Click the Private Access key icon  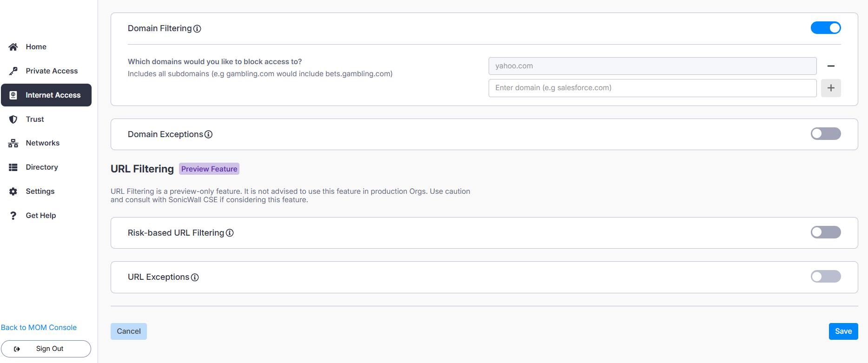pos(13,71)
